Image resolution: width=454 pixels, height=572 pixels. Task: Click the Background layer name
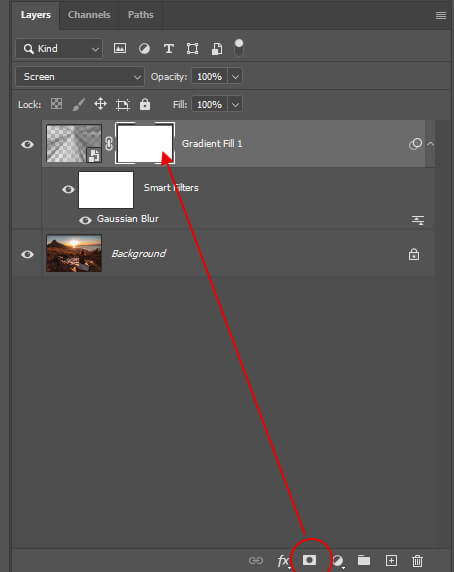tap(139, 254)
